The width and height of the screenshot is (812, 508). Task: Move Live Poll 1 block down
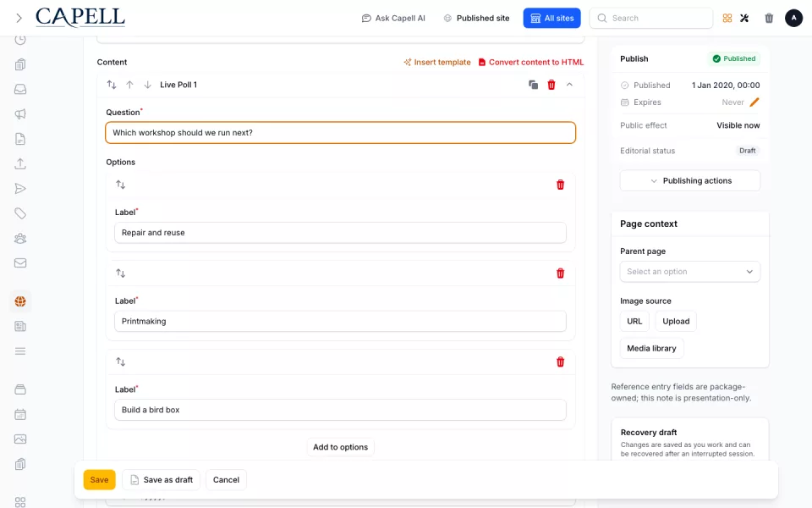147,85
